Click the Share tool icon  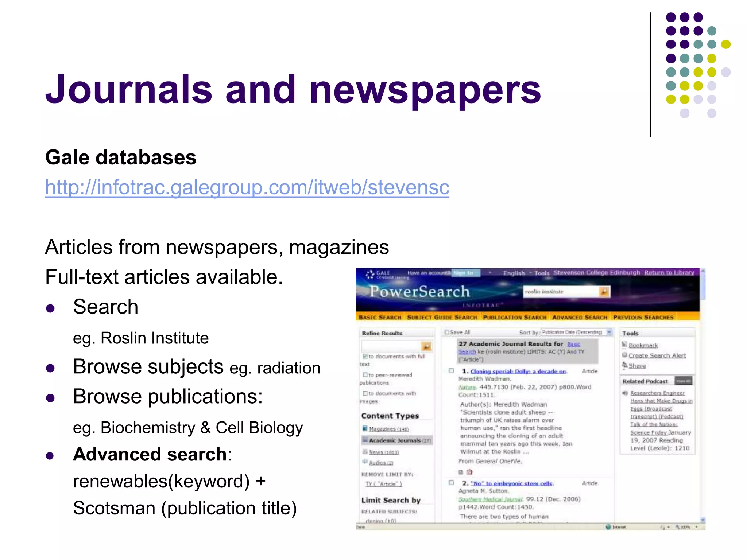click(x=624, y=365)
